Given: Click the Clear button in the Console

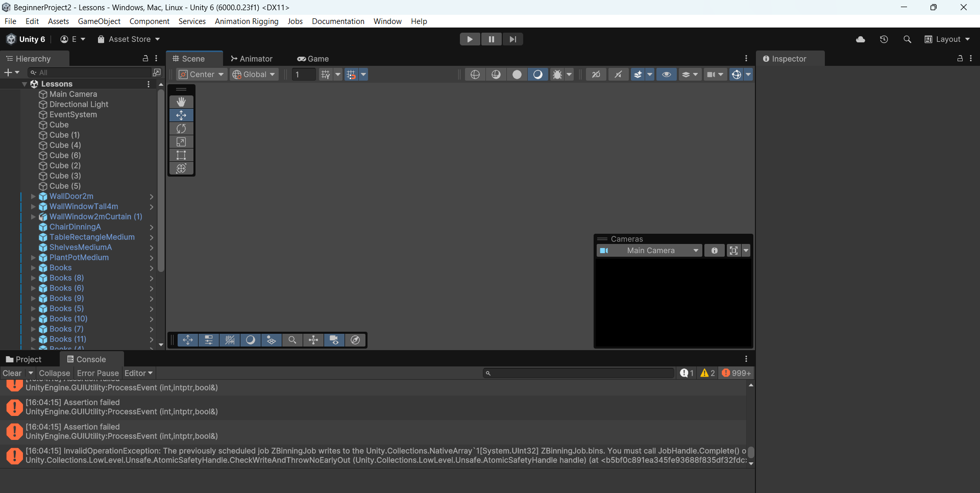Looking at the screenshot, I should pos(11,373).
